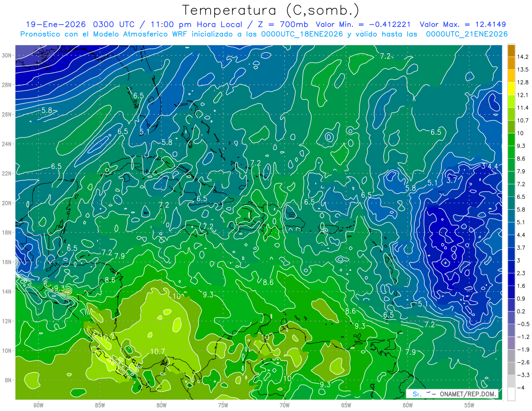532x411 pixels.
Task: Click the 11.4 colorbar scale label
Action: point(524,108)
